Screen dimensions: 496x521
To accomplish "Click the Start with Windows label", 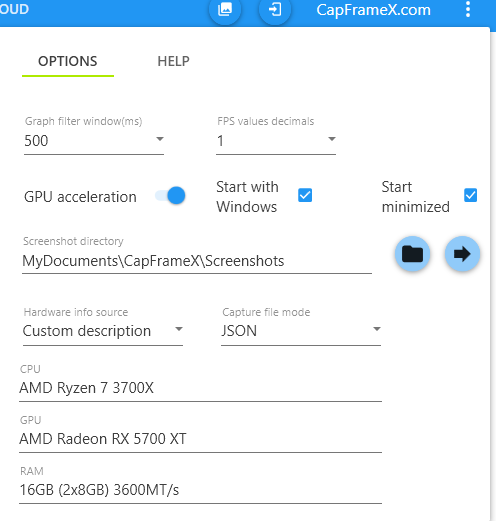I will click(247, 197).
